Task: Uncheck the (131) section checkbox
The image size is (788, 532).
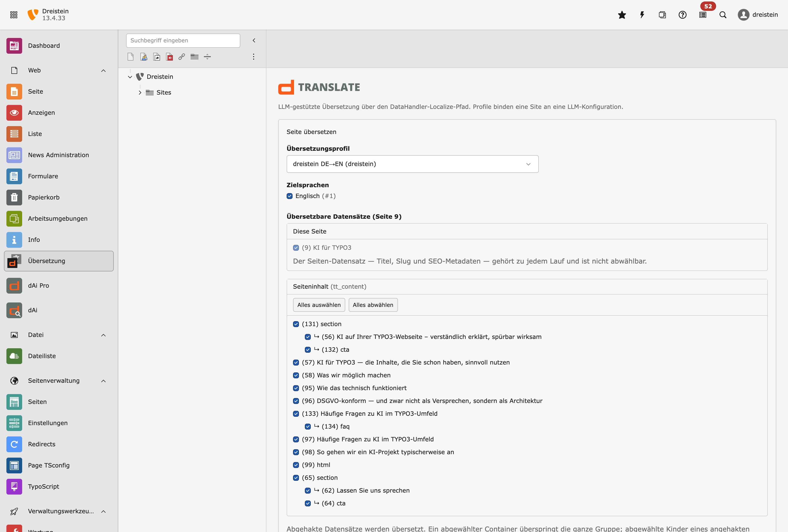Action: (x=296, y=324)
